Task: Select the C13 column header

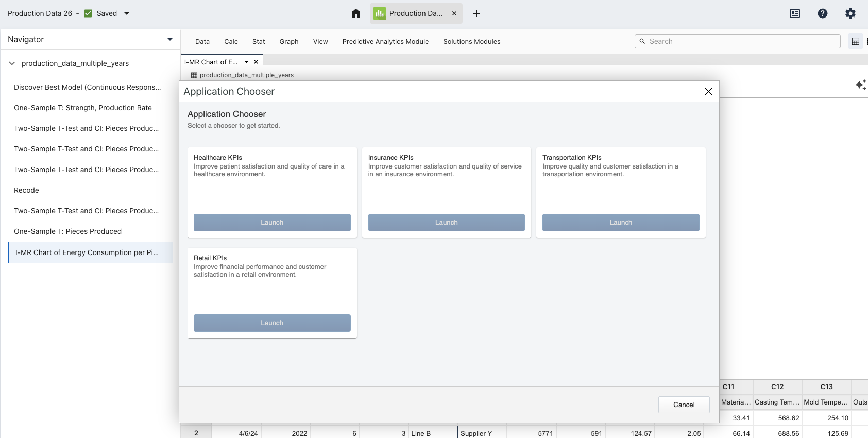Action: point(826,386)
